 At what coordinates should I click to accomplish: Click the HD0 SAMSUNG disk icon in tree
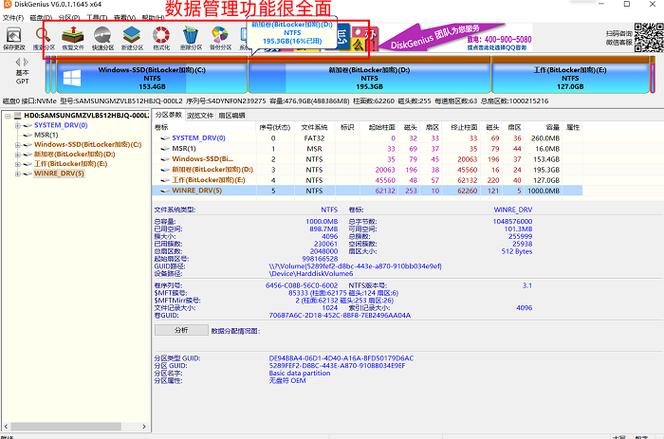(x=18, y=116)
